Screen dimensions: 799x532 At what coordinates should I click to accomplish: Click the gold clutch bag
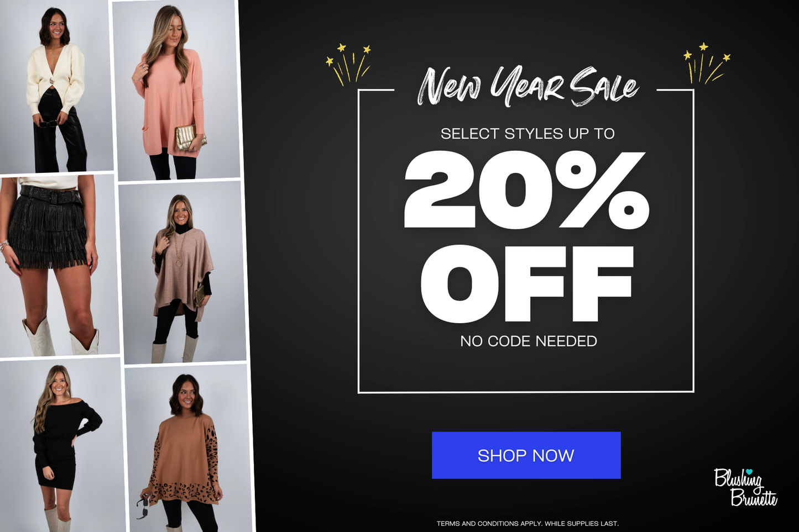190,138
